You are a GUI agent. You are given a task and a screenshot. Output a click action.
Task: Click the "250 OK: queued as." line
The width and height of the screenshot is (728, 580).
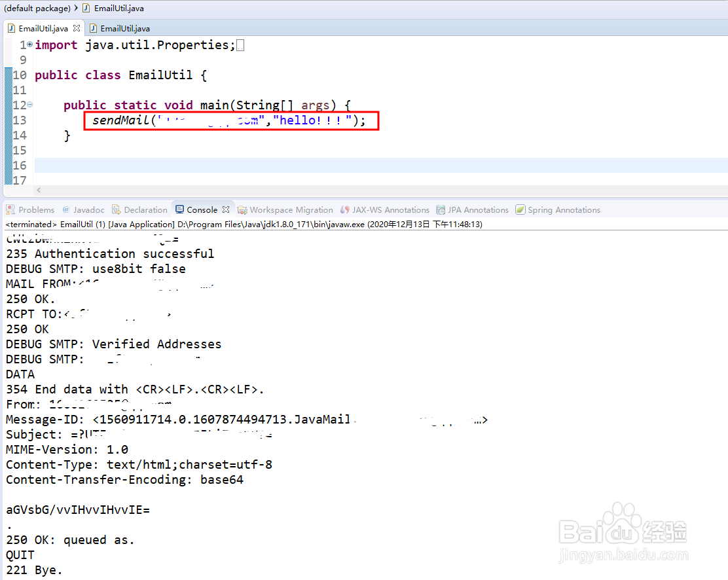click(x=70, y=540)
